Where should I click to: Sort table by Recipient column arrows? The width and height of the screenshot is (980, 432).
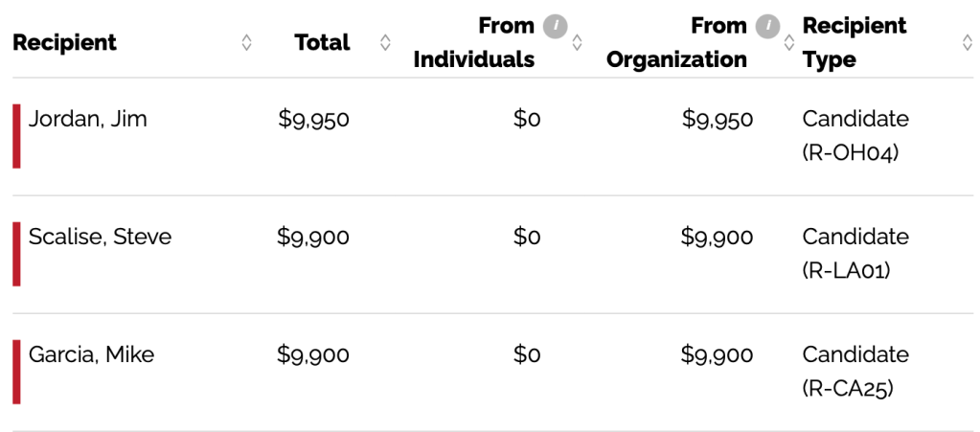246,42
